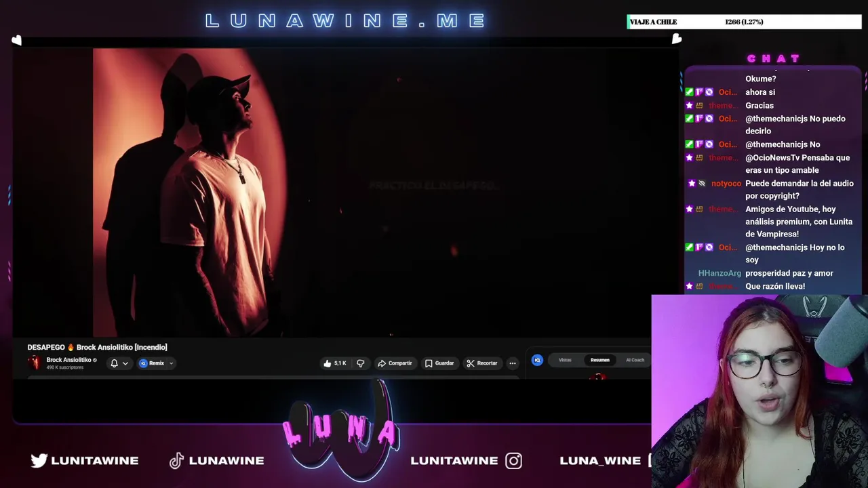This screenshot has height=488, width=868.
Task: Open the Brock Ansiolitiko channel name link
Action: click(68, 360)
